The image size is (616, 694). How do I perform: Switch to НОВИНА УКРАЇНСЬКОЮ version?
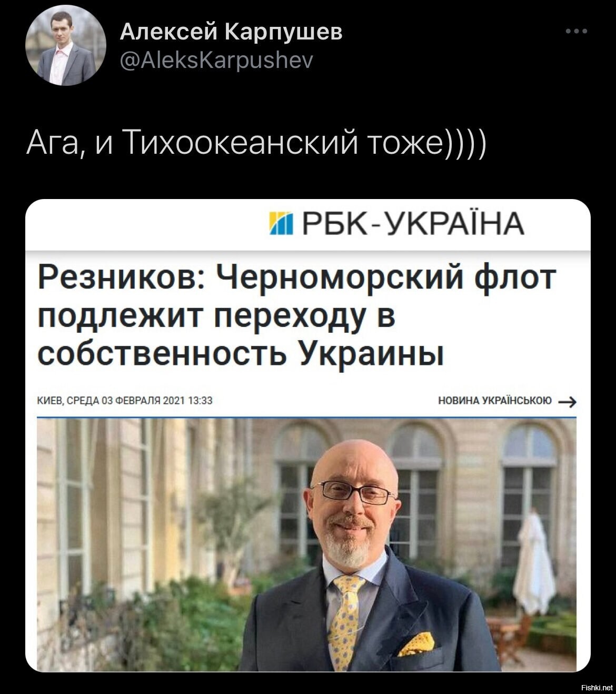(x=495, y=401)
